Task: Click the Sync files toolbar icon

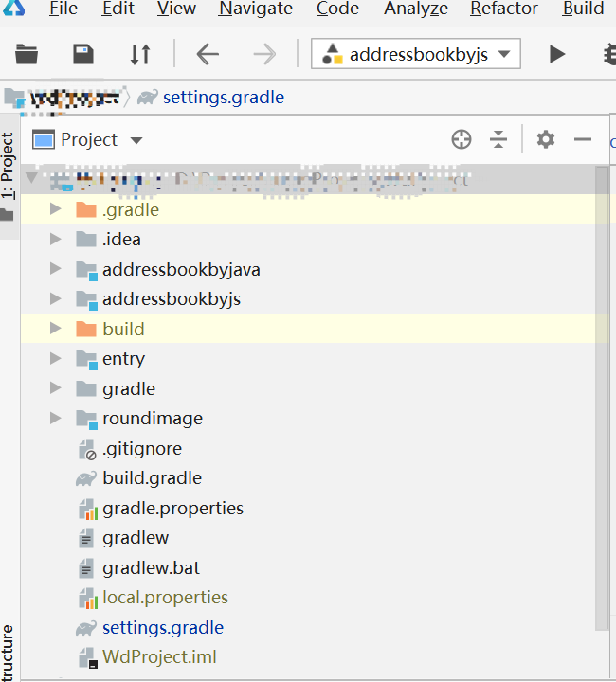Action: click(x=140, y=55)
